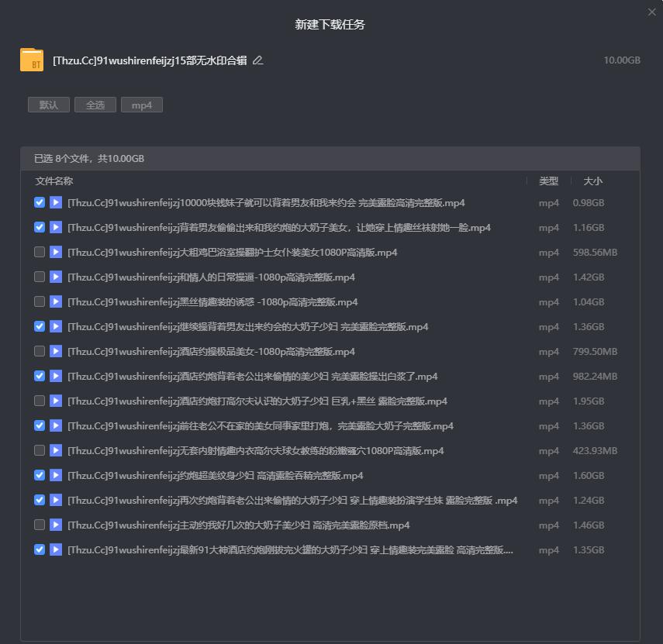663x644 pixels.
Task: Sort files by the 大小 column header
Action: pyautogui.click(x=592, y=181)
